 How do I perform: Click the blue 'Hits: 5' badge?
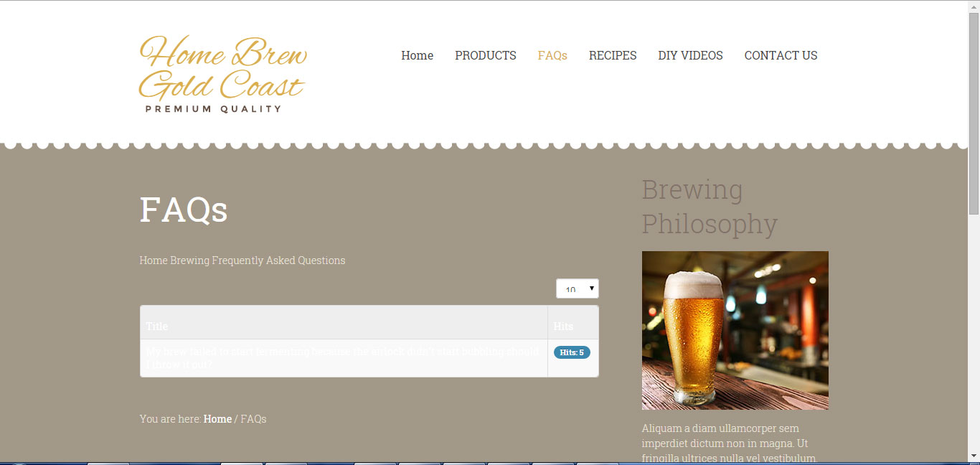pyautogui.click(x=572, y=352)
